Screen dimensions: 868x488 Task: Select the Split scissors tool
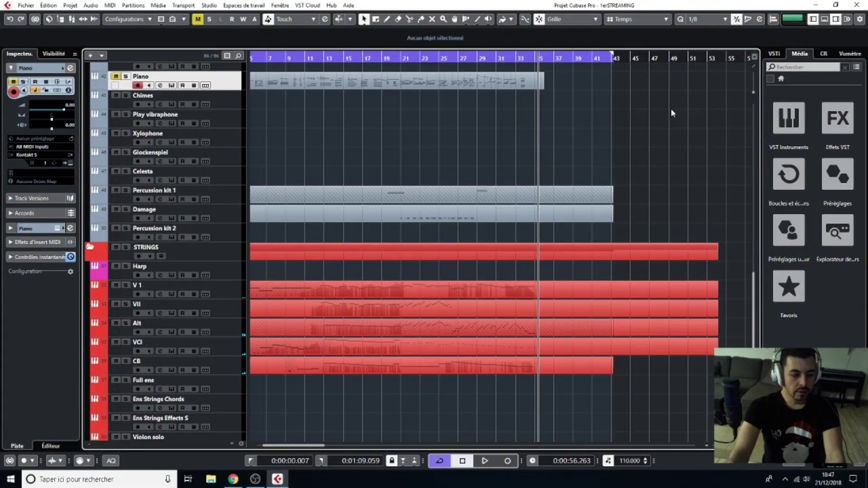click(410, 19)
